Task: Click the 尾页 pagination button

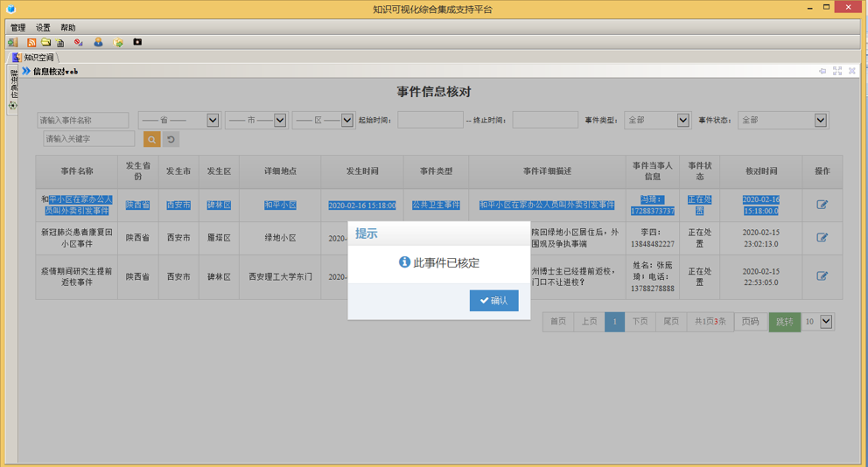Action: [671, 322]
